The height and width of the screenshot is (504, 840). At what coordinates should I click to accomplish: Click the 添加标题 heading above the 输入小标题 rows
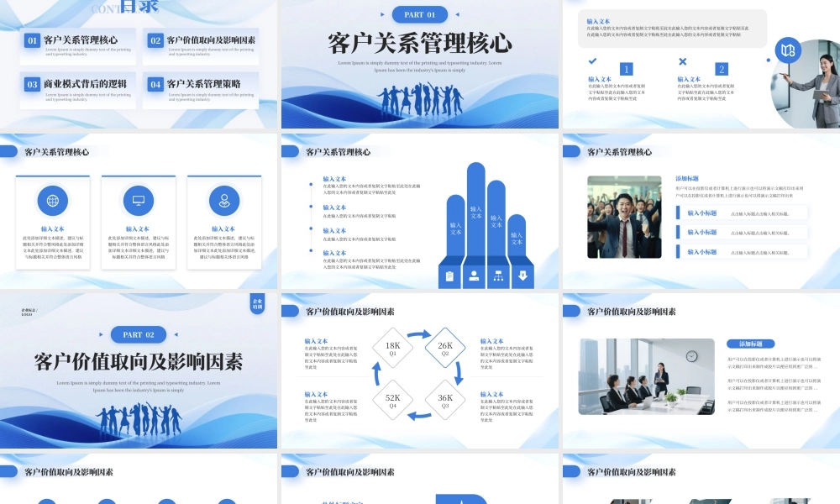687,178
